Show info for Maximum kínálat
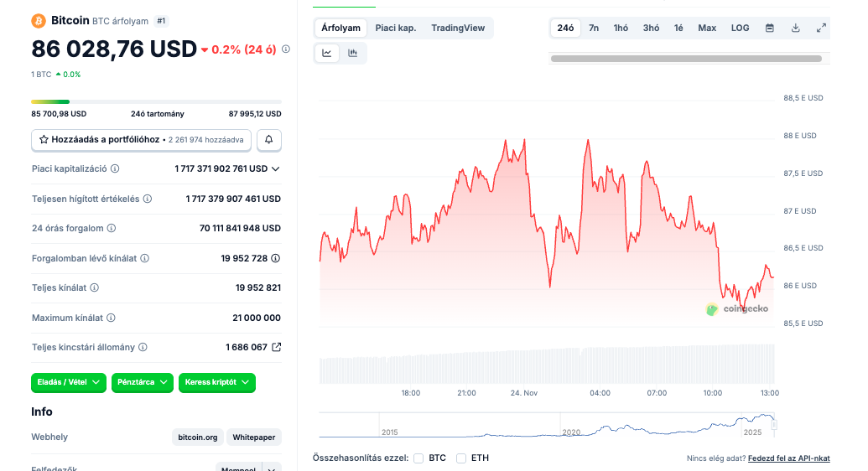 tap(111, 318)
